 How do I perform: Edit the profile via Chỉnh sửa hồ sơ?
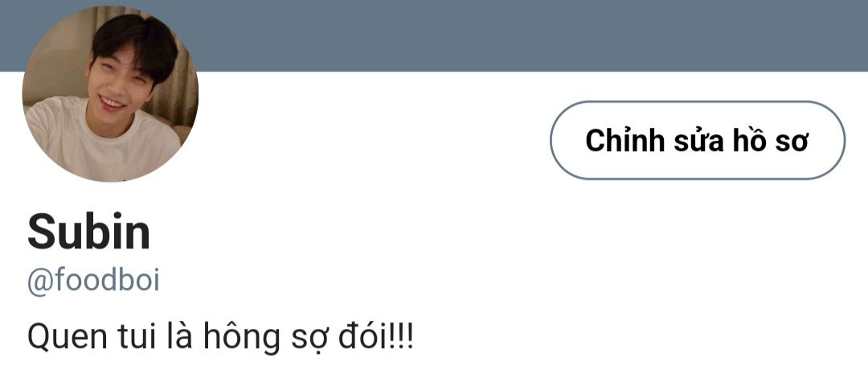[697, 141]
